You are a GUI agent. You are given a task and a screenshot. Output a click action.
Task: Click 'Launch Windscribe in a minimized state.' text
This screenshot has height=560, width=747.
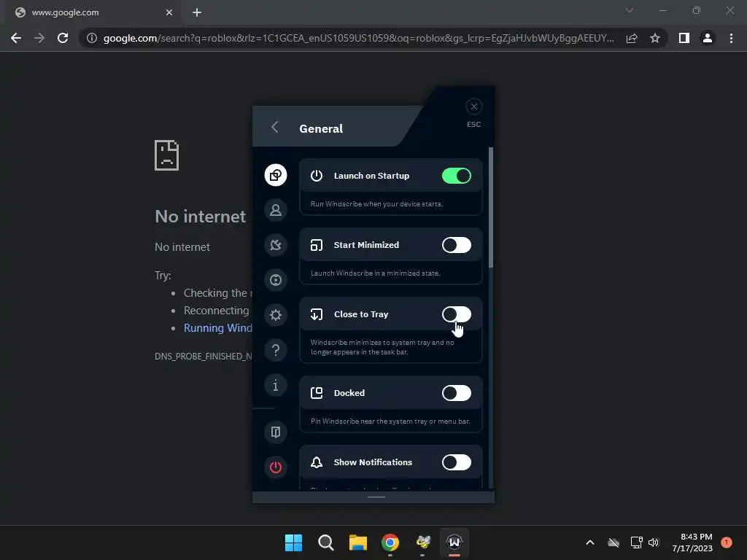click(x=376, y=273)
